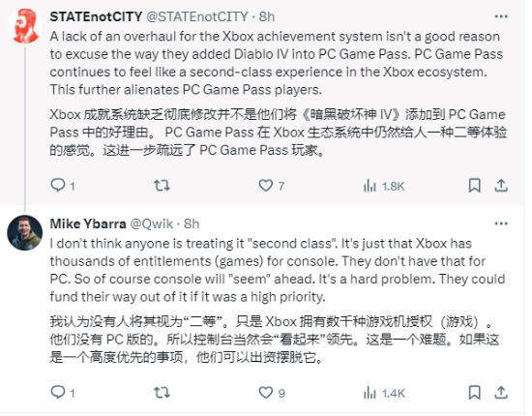Screen dimensions: 532x416
Task: Share the STATEnotCITY tweet
Action: click(x=501, y=186)
